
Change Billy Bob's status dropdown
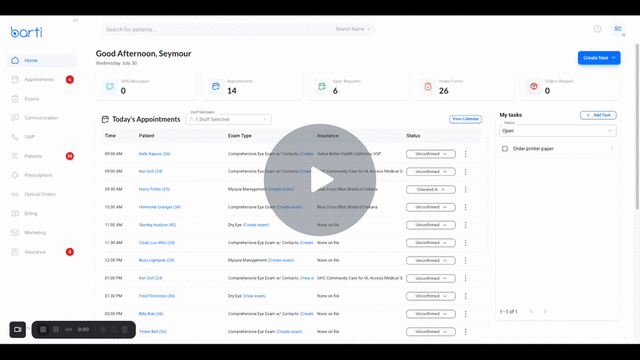pyautogui.click(x=431, y=314)
